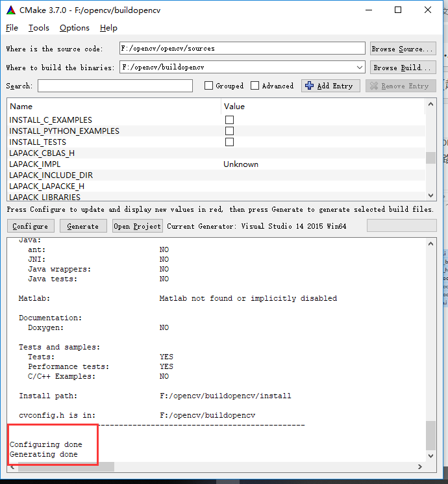Click the plus icon on Add Entry
Screen dimensions: 448x484
[x=309, y=86]
